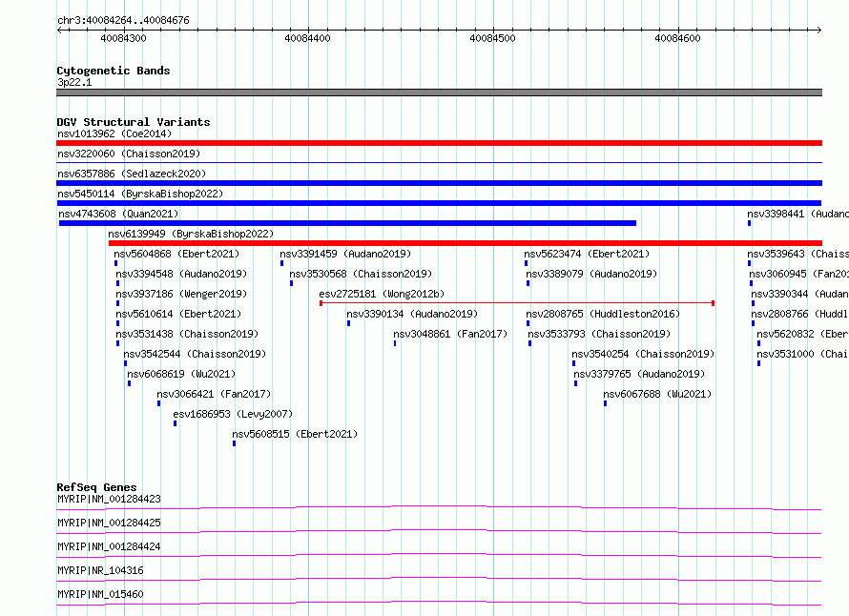Click the chr3:40084264..40084676 region label
849x616 pixels.
123,20
